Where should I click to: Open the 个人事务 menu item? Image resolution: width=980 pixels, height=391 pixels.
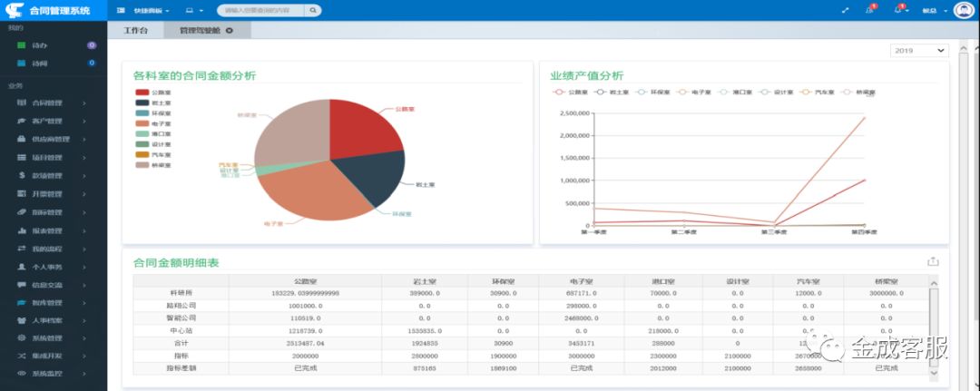[x=54, y=267]
